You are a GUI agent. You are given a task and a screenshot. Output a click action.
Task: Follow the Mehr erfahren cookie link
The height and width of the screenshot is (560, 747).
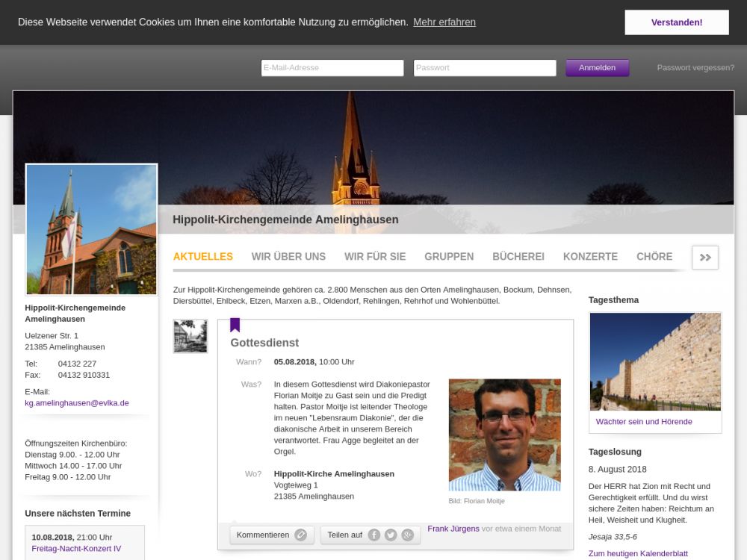(444, 22)
